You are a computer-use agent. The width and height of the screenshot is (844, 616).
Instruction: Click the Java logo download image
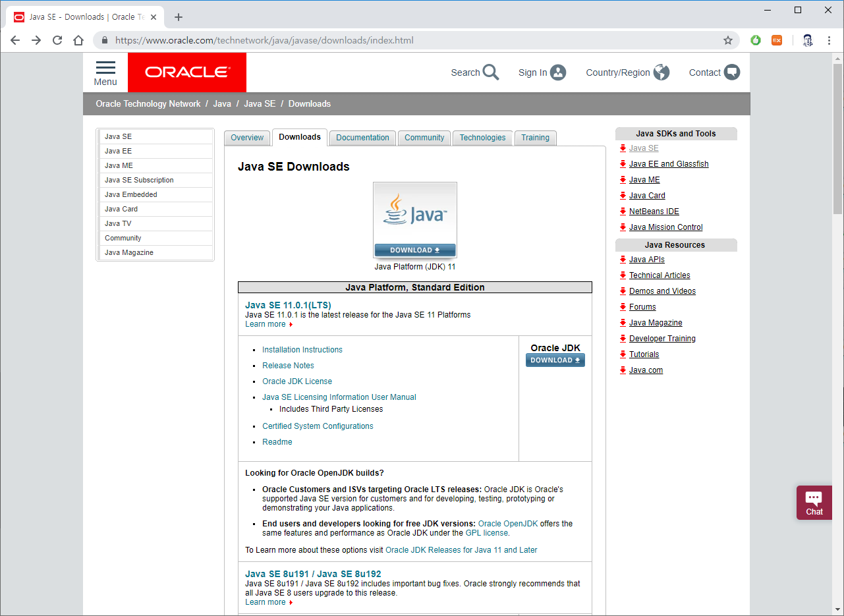[415, 220]
